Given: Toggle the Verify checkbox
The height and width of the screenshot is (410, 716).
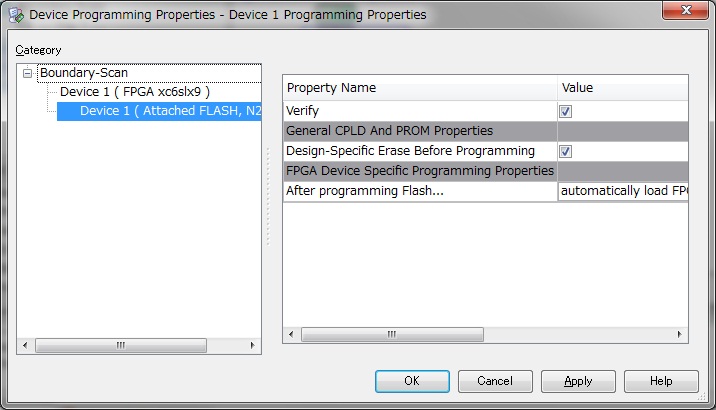Looking at the screenshot, I should click(565, 111).
